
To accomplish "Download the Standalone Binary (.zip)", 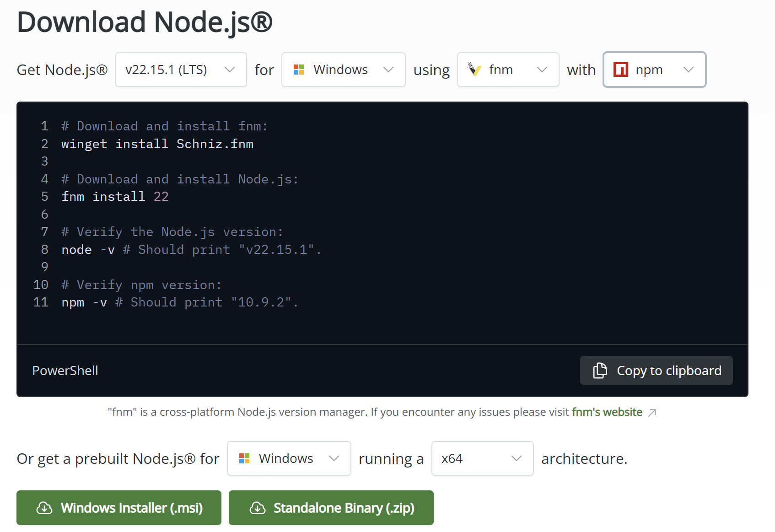I will [331, 508].
